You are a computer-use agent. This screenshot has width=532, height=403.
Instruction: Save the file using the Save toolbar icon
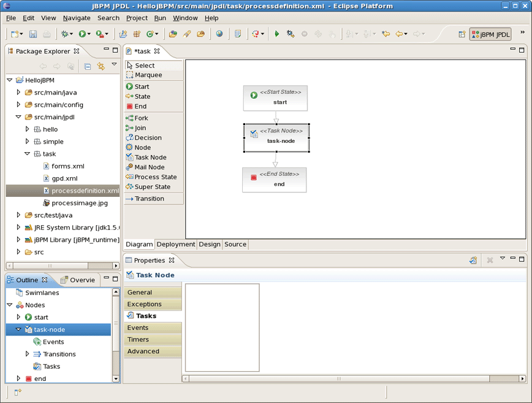(x=32, y=34)
